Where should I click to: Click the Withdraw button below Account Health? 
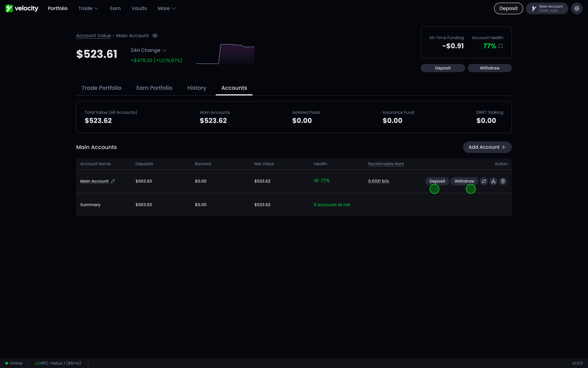click(489, 68)
